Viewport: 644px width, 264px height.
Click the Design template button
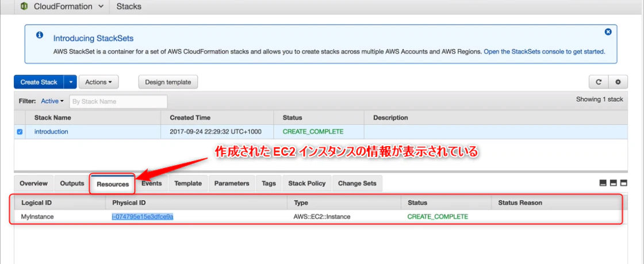click(x=168, y=82)
